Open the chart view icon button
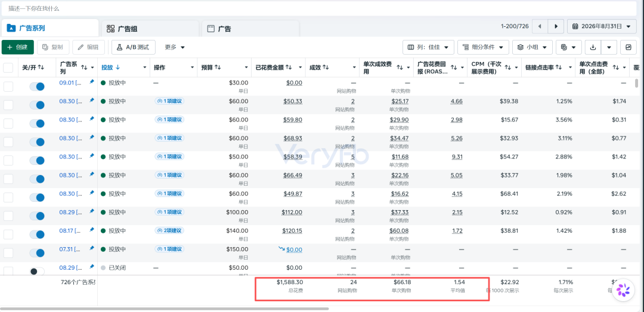This screenshot has width=644, height=312. tap(628, 47)
